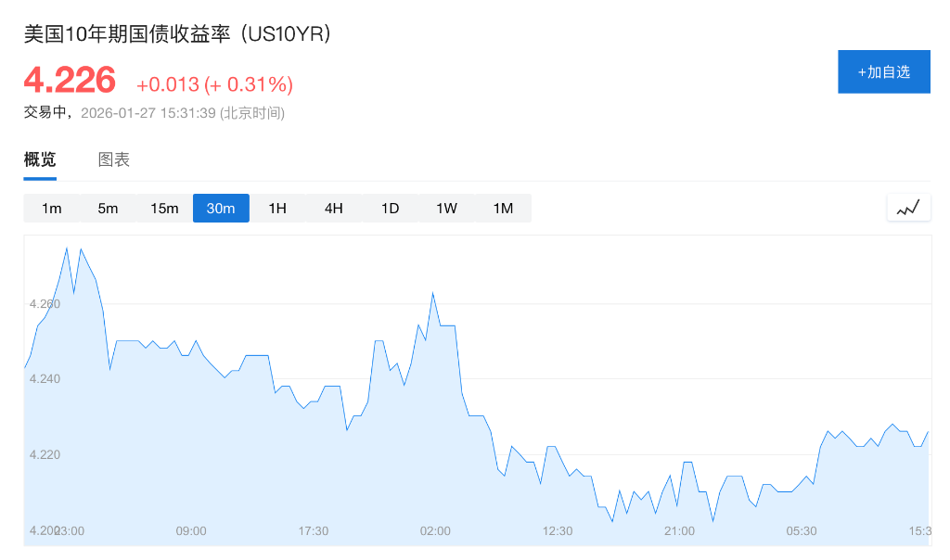Select the 5m timeframe

pyautogui.click(x=108, y=209)
